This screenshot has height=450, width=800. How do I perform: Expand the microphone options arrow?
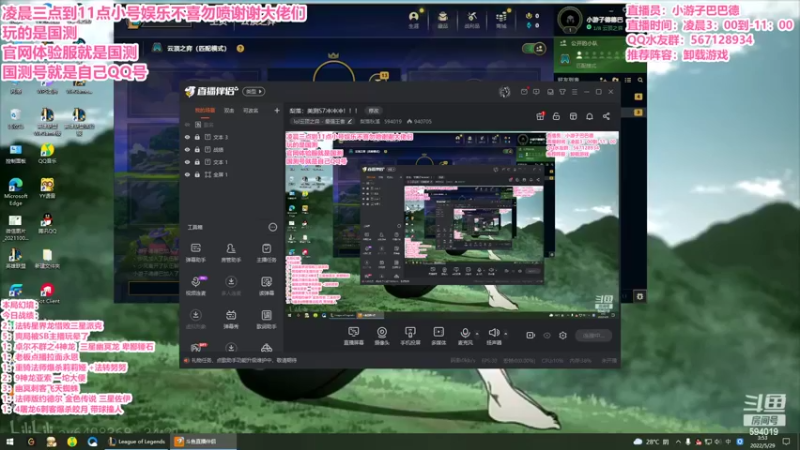coord(477,334)
